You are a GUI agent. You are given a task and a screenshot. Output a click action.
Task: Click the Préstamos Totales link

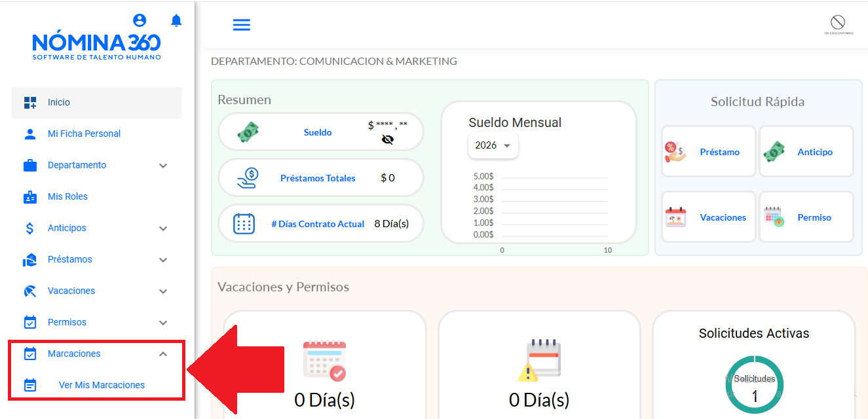pos(318,178)
